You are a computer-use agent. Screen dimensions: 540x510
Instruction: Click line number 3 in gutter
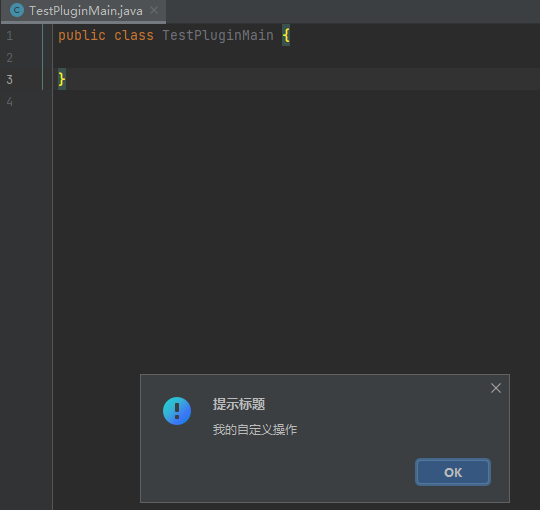tap(9, 80)
